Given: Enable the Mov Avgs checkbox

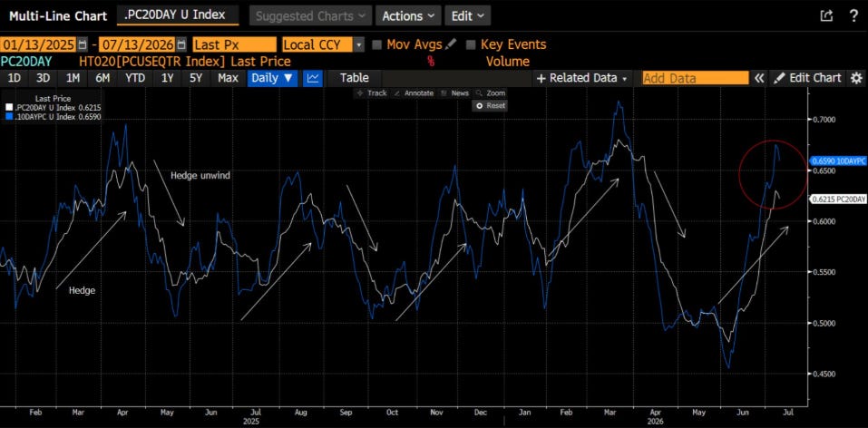Looking at the screenshot, I should 377,44.
